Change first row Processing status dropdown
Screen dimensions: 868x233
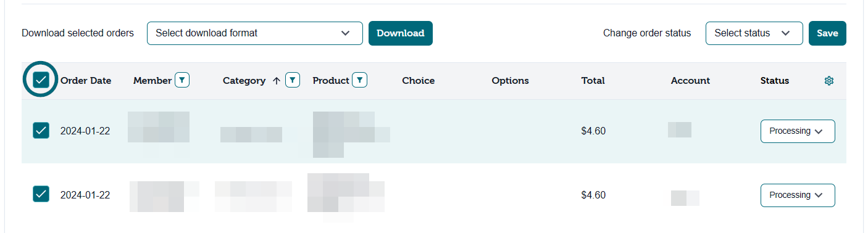coord(798,131)
